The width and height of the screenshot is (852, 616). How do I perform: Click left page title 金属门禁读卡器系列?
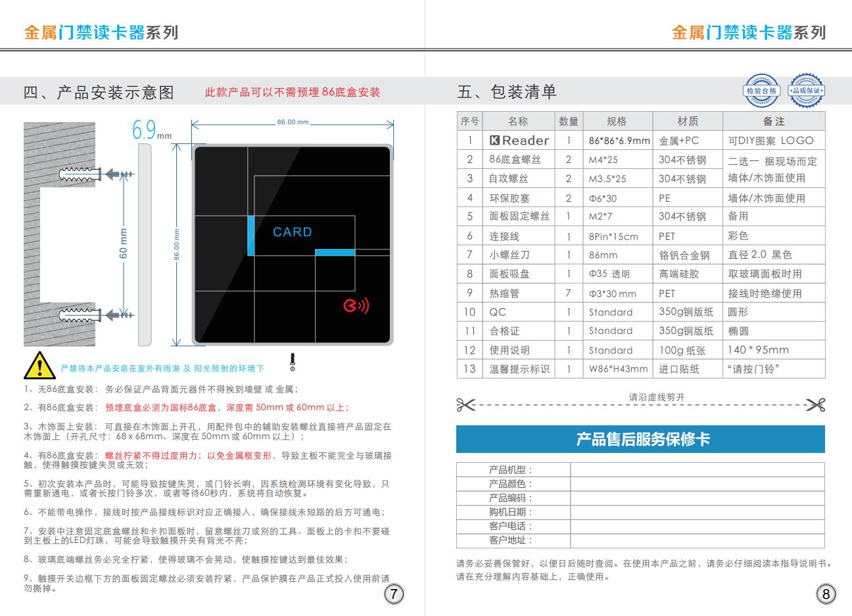pyautogui.click(x=101, y=32)
